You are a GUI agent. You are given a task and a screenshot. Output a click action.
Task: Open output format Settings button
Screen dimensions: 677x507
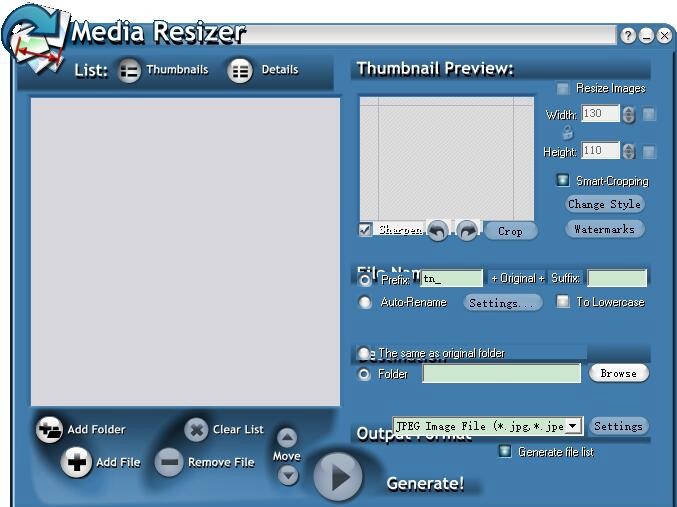coord(618,426)
